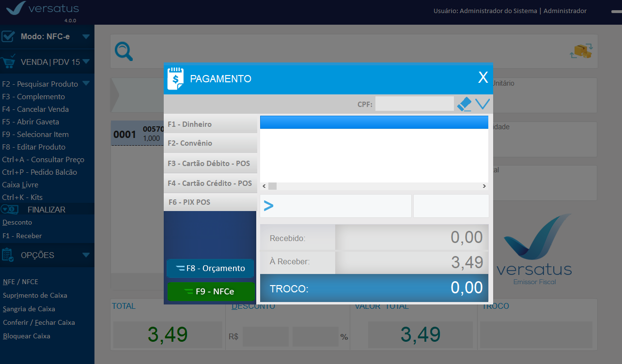Click the confirm chevron next to CPF

click(482, 104)
